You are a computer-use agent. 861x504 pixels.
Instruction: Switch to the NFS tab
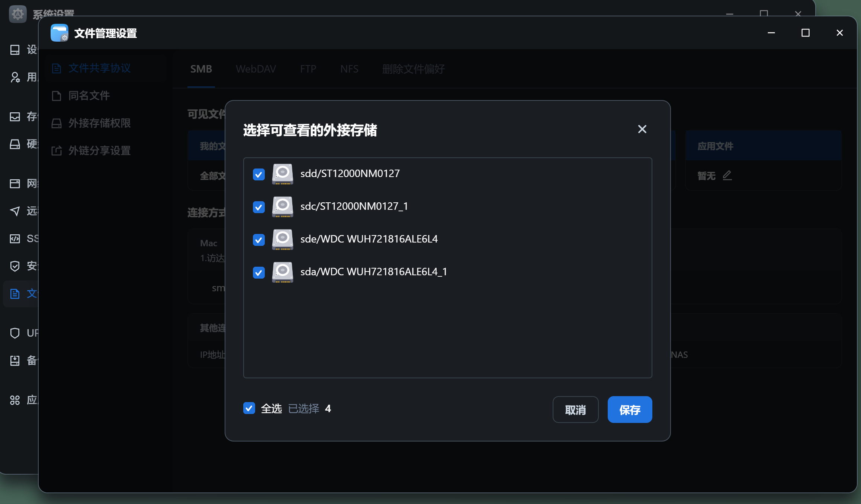click(349, 69)
